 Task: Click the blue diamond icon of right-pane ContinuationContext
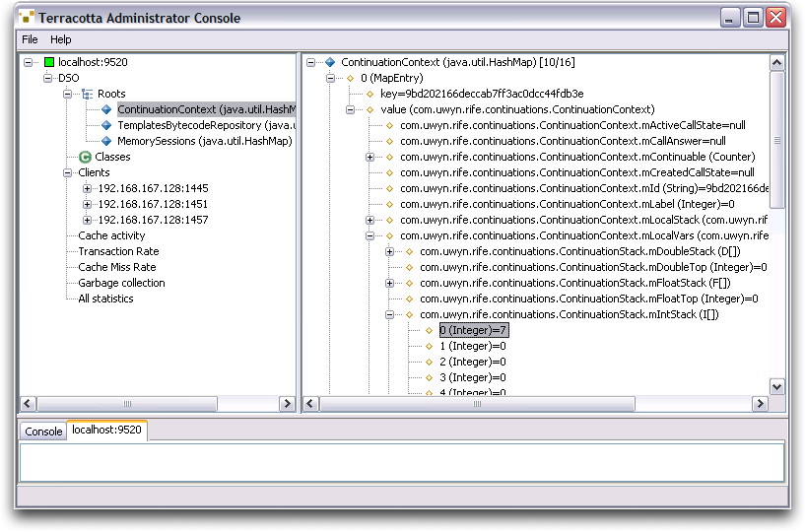click(330, 62)
